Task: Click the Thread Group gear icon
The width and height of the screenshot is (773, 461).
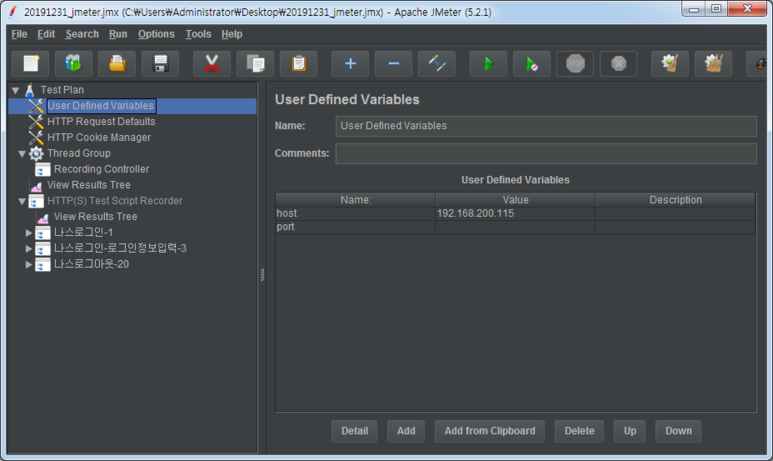Action: (x=36, y=153)
